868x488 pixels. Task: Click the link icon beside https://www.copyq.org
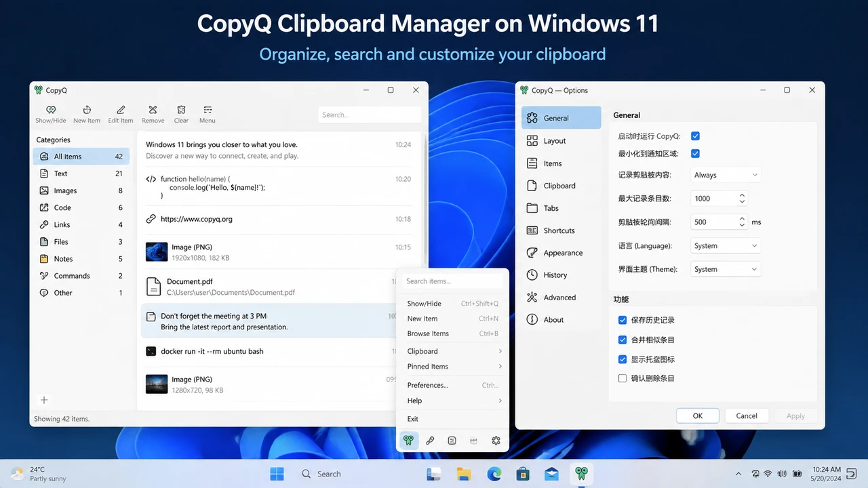(x=151, y=219)
